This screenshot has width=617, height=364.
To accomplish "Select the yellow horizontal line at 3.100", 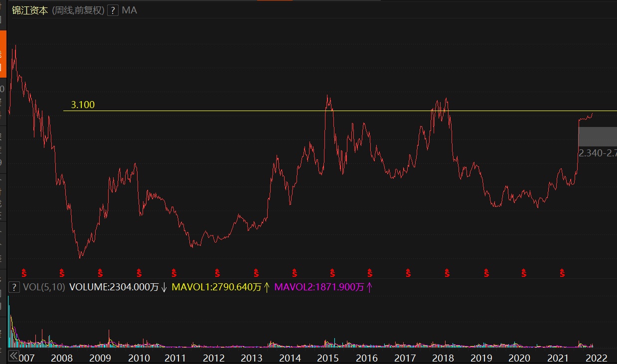I will [x=340, y=111].
